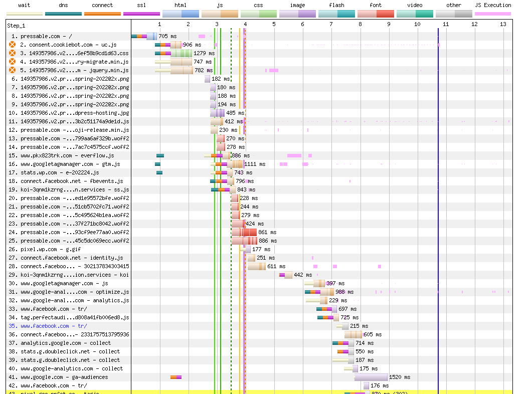Select request 42 www.facebook.com - tr/

click(48, 385)
